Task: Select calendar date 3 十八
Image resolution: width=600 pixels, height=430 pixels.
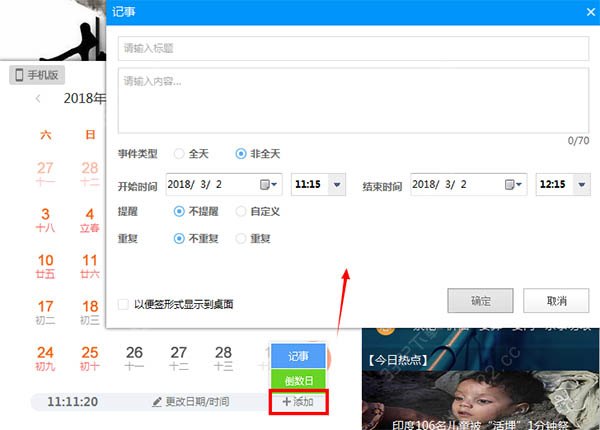Action: pyautogui.click(x=45, y=220)
